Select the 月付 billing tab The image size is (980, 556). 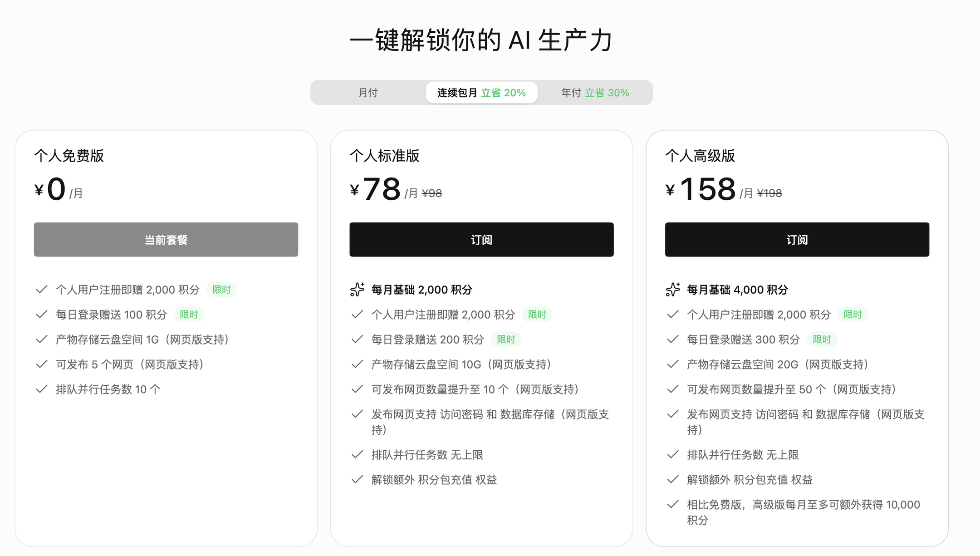tap(368, 93)
